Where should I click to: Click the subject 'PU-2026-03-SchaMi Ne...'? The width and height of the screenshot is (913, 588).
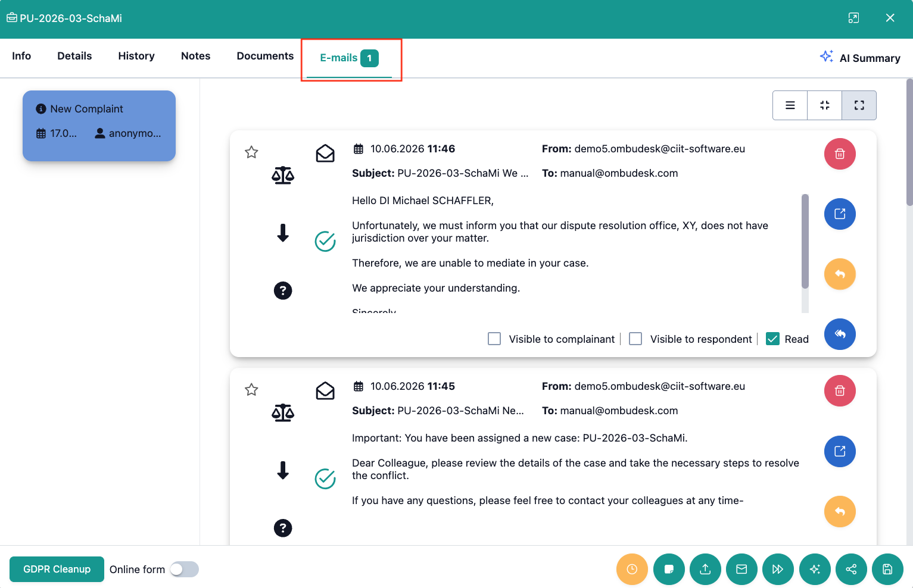tap(460, 411)
